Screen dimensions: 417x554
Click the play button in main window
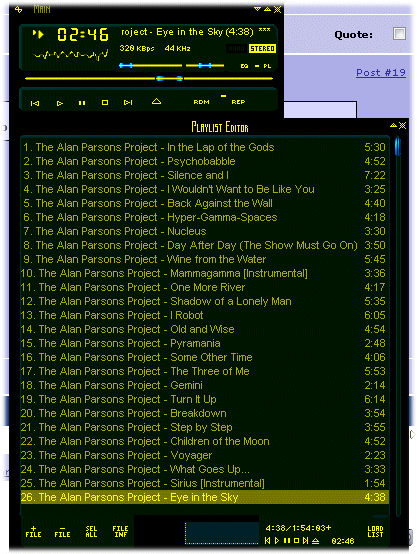60,103
